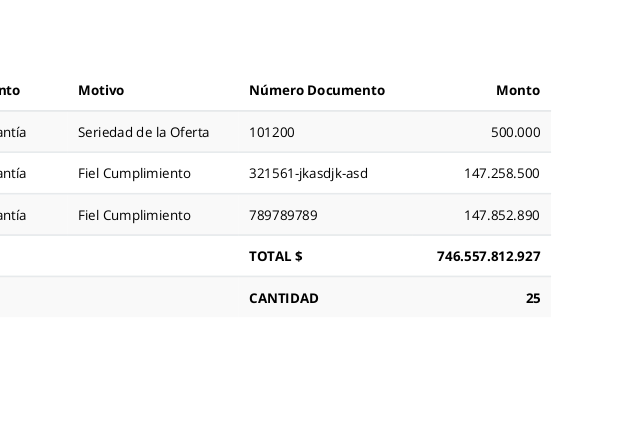Click the partially visible leftmost column header
Screen dimensions: 639x436
tap(10, 90)
